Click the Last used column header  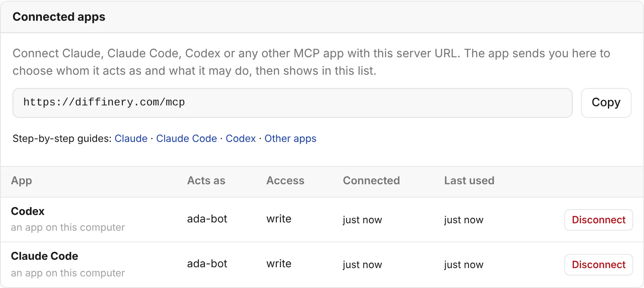[469, 181]
